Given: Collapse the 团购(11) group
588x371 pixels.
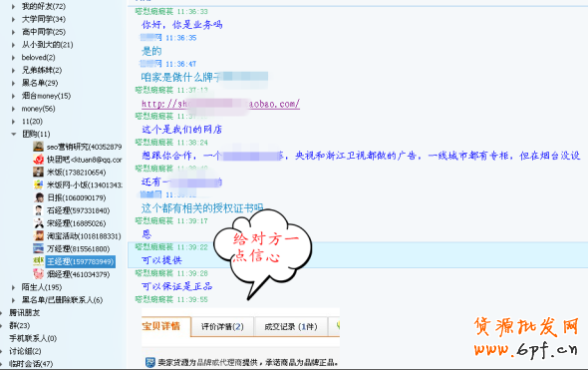Looking at the screenshot, I should point(14,134).
